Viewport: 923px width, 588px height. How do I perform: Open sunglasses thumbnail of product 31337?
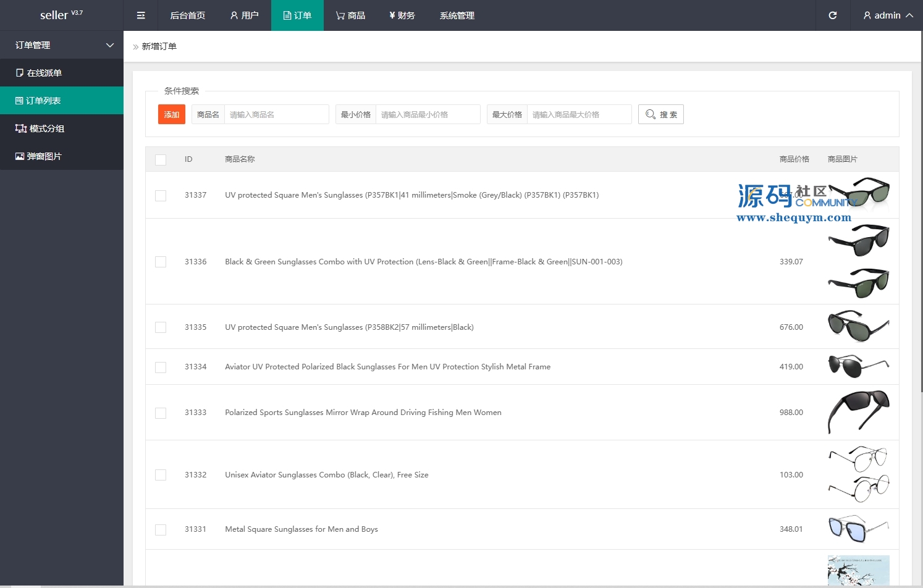pos(859,195)
